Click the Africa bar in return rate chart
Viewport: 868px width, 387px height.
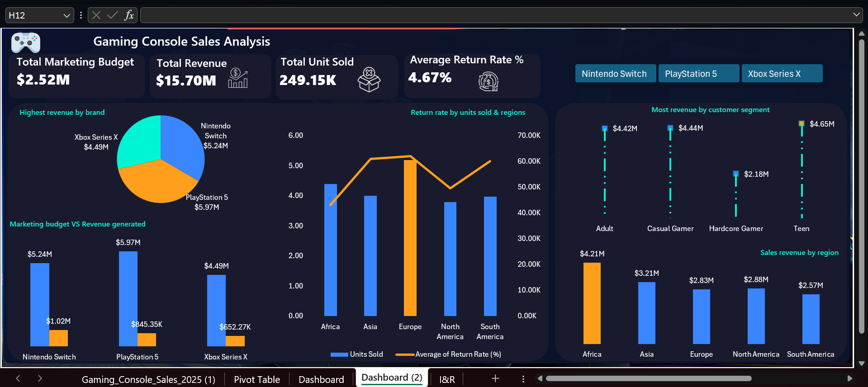point(331,250)
